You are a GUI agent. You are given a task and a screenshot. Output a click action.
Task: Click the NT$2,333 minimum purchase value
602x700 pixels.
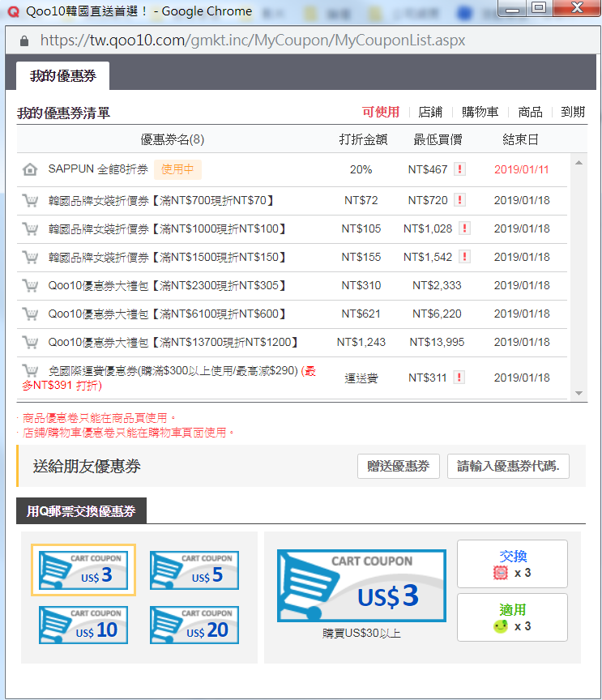437,286
